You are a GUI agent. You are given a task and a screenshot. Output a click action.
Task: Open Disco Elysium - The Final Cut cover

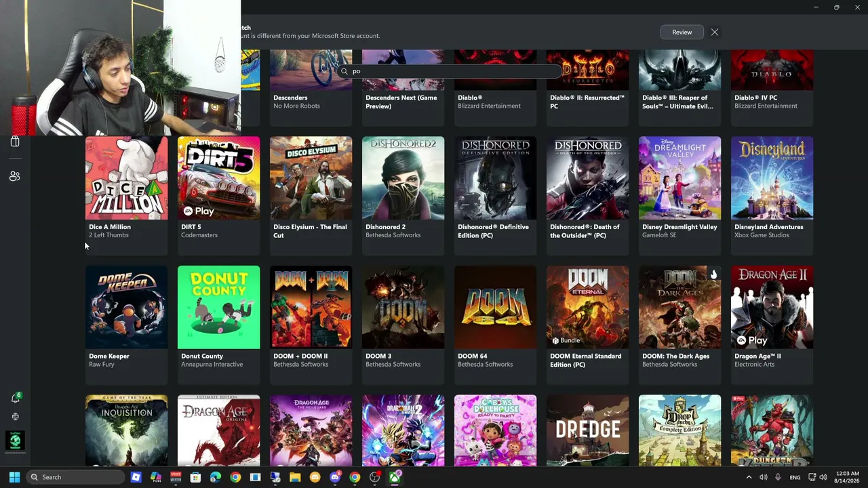click(311, 178)
